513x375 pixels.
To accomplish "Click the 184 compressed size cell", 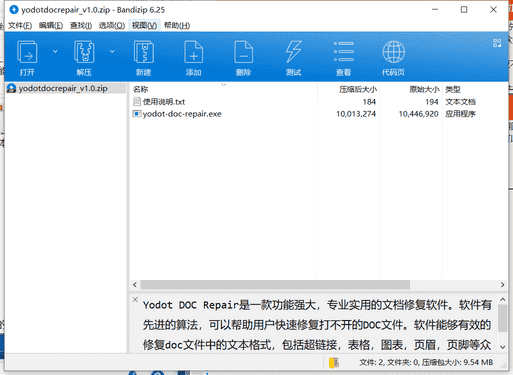I will click(x=369, y=102).
